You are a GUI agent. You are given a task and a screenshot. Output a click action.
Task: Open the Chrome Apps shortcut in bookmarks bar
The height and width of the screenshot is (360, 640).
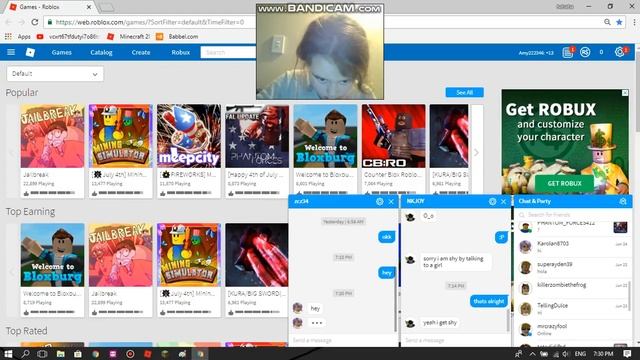pyautogui.click(x=18, y=36)
